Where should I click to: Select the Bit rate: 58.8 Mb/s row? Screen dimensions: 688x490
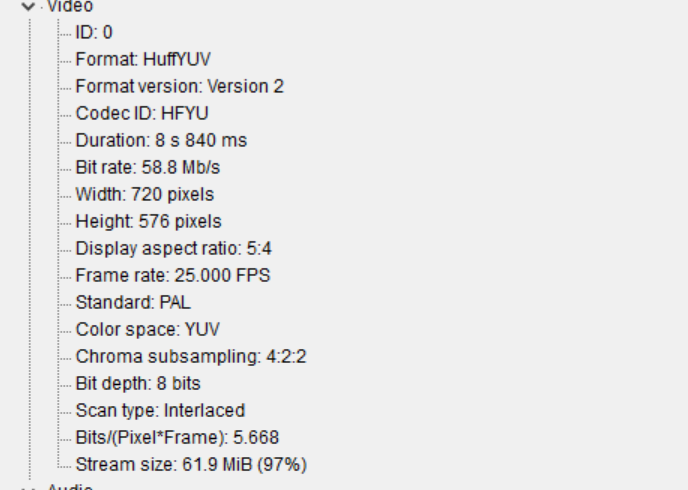148,167
